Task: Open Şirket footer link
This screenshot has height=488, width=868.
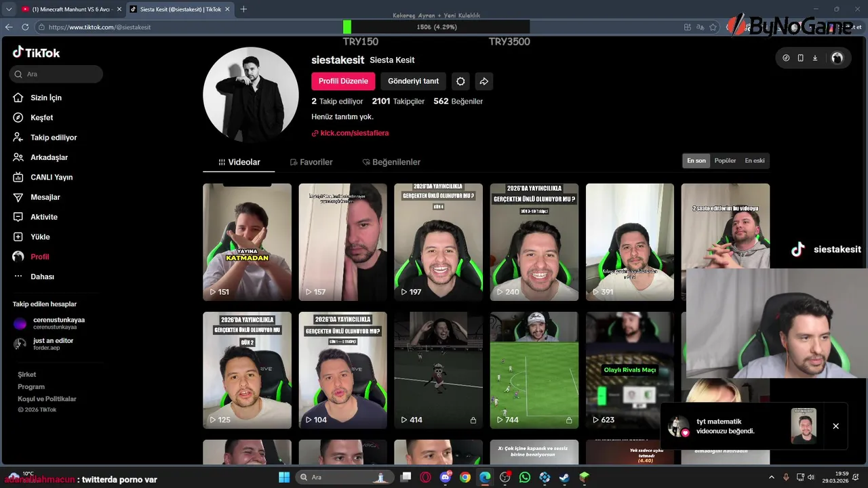Action: [x=27, y=374]
